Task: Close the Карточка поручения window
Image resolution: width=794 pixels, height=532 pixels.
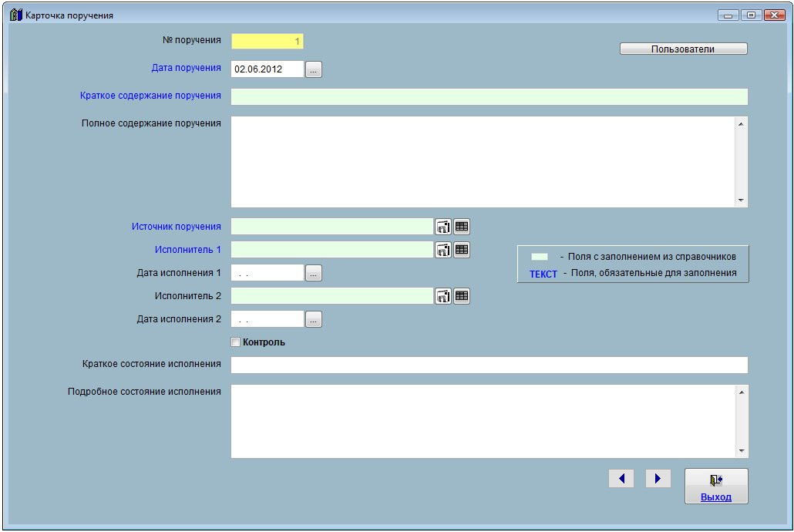Action: 775,15
